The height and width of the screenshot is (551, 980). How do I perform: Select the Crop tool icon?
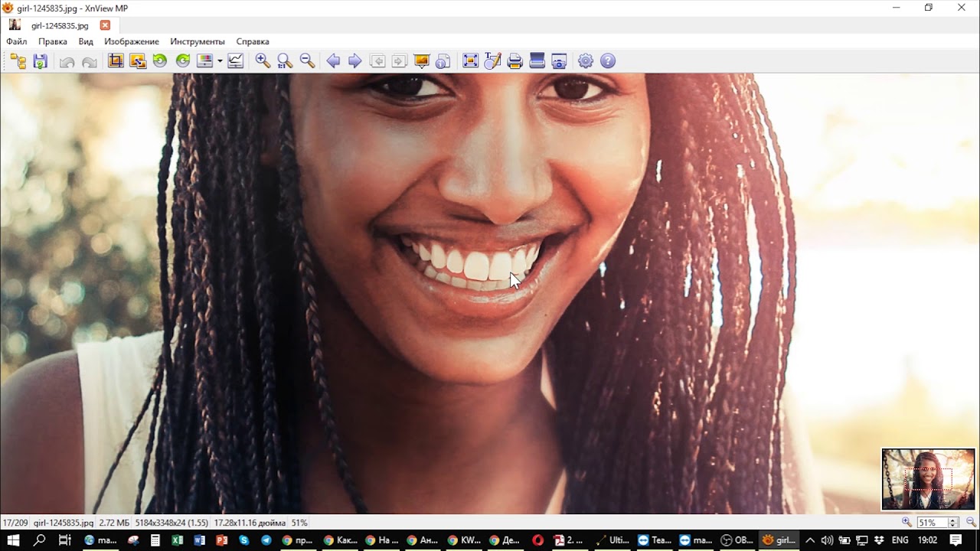[x=116, y=61]
